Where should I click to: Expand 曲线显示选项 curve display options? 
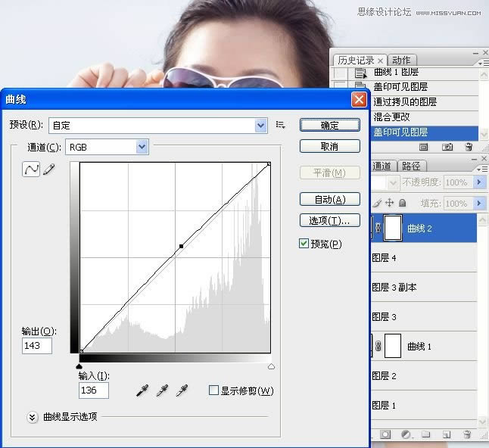tap(33, 416)
